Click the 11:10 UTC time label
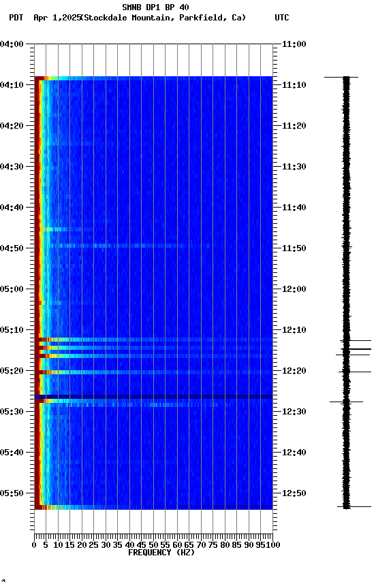The width and height of the screenshot is (376, 588). click(294, 85)
